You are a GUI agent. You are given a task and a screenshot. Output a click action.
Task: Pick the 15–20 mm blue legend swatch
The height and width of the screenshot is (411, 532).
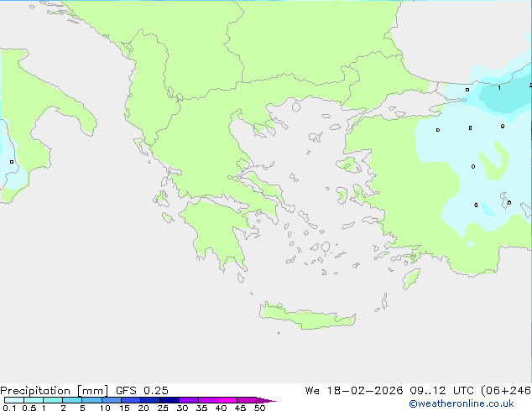[130, 400]
